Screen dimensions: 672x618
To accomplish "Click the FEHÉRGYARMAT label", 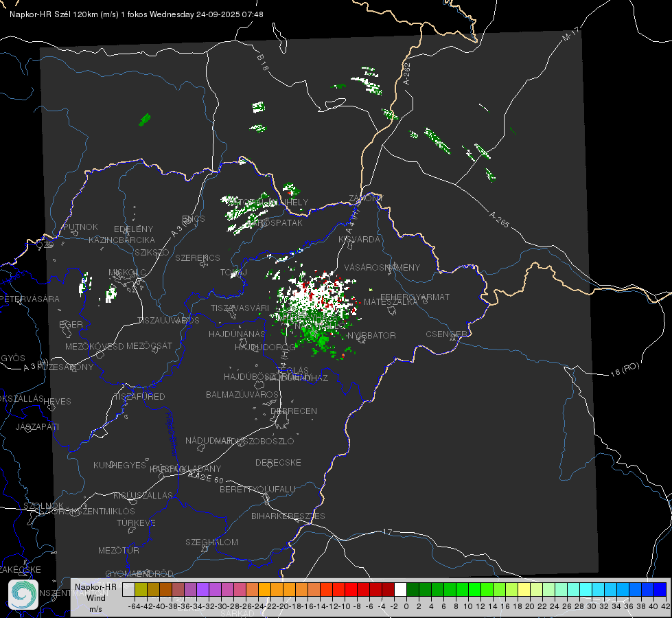I will (415, 297).
